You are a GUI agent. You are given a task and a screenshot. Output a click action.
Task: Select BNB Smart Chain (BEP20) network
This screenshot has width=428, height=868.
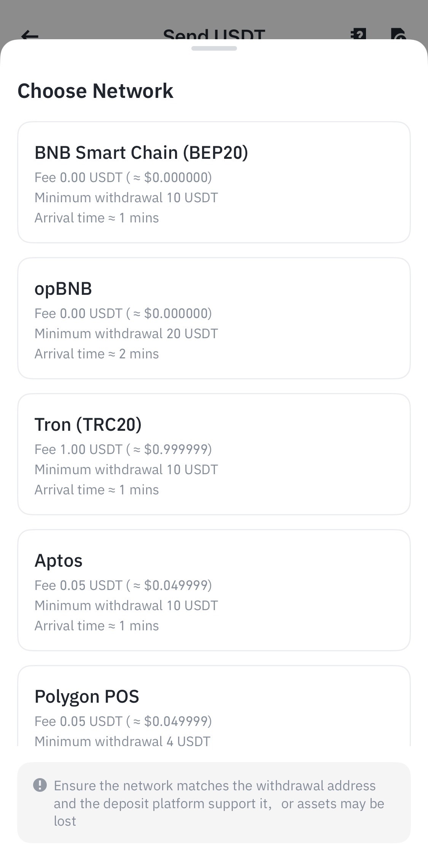click(214, 182)
